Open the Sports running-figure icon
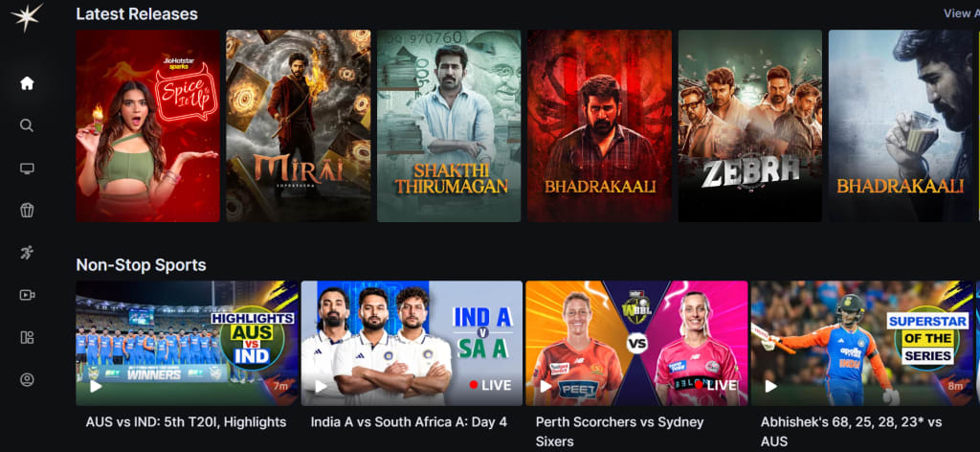The image size is (980, 452). click(x=27, y=253)
